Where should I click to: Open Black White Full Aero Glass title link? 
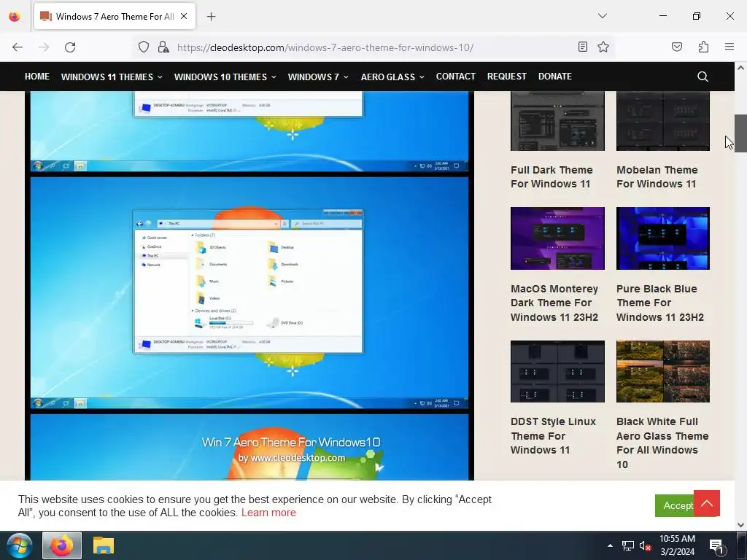coord(662,443)
